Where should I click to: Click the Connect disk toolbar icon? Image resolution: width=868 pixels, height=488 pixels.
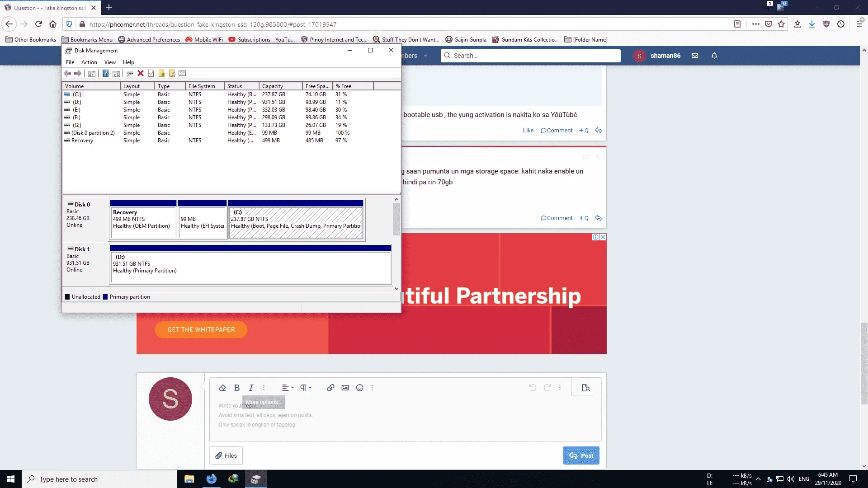pos(130,74)
